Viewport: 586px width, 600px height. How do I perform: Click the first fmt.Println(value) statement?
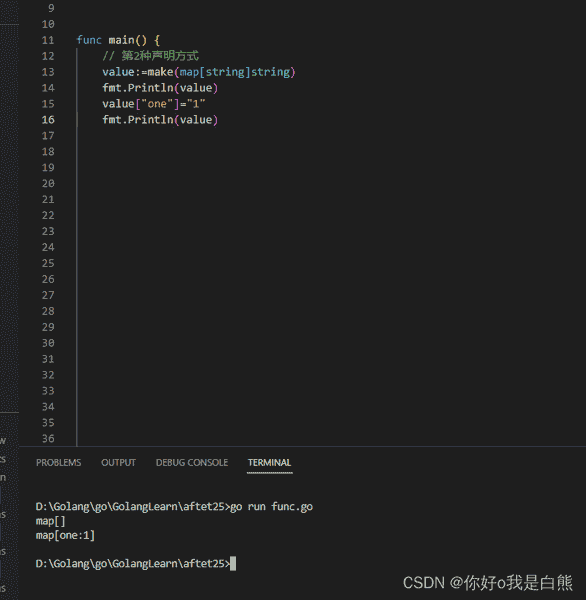point(160,88)
